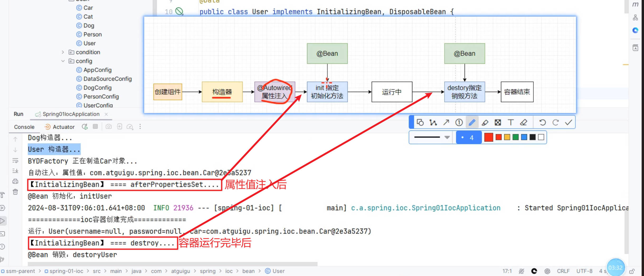Screen dimensions: 644x276
Task: Toggle soft-wrap in the console
Action: point(15,161)
